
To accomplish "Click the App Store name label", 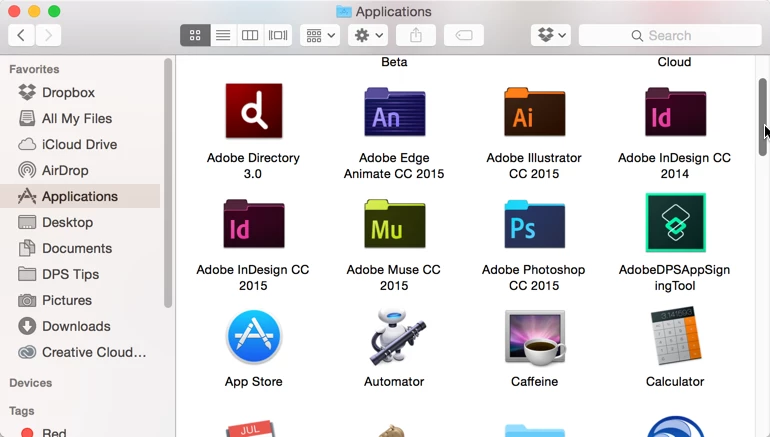I will [253, 382].
